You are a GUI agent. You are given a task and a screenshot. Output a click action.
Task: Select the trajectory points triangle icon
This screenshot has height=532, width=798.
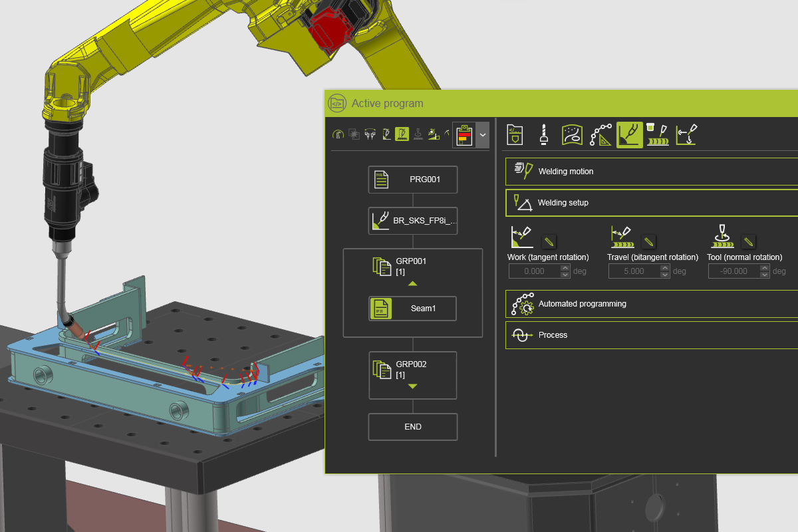coord(601,134)
